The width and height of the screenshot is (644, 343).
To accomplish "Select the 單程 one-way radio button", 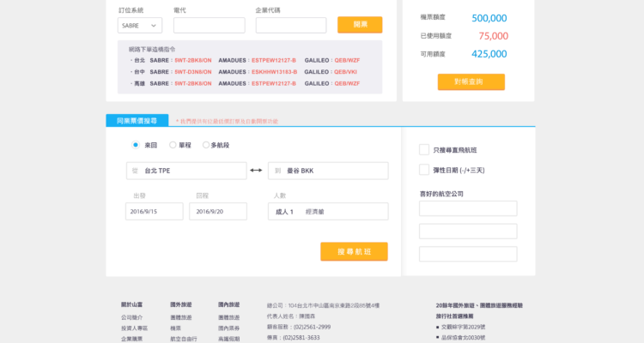I will (x=173, y=146).
